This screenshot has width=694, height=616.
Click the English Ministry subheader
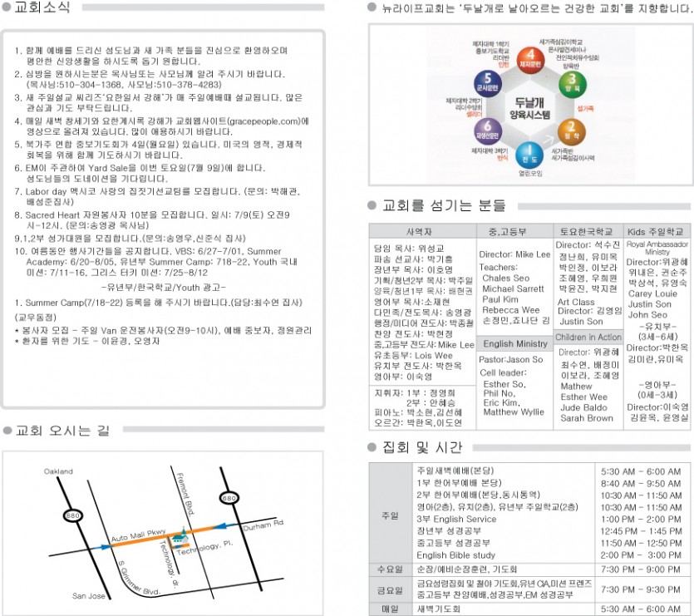514,343
